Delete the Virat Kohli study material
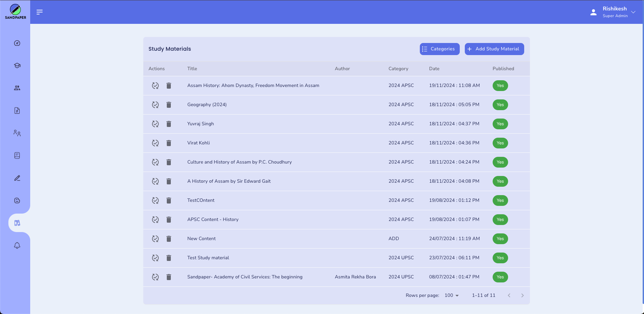Image resolution: width=644 pixels, height=314 pixels. point(169,143)
